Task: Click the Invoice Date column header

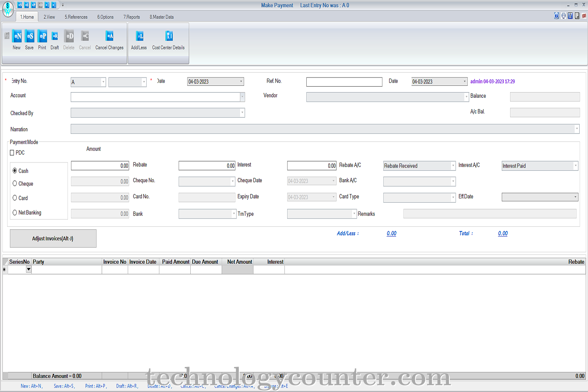Action: click(x=143, y=262)
